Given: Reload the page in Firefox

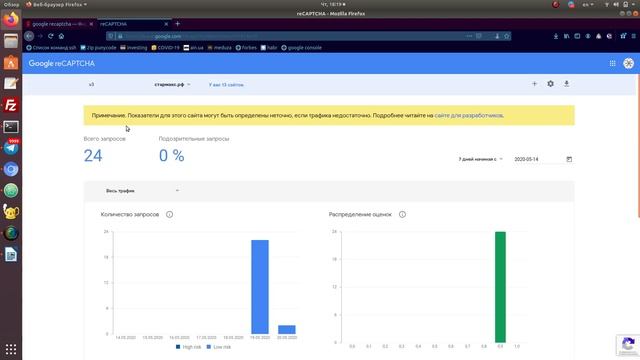Looking at the screenshot, I should pos(51,36).
